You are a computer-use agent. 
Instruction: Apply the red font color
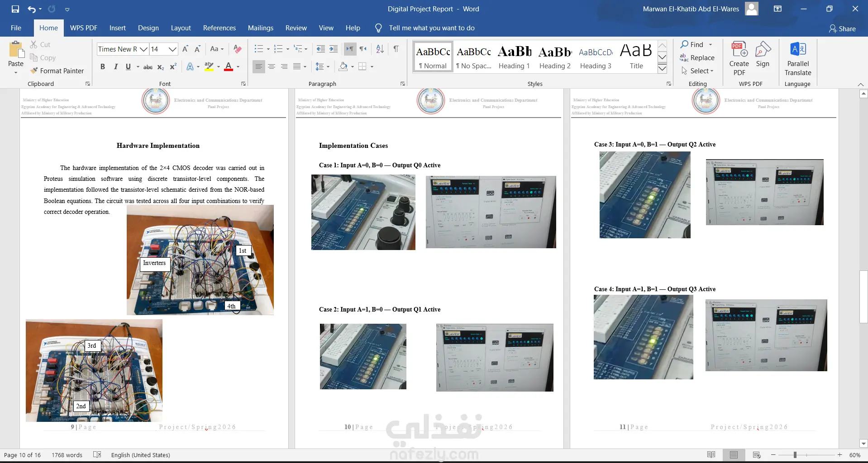point(229,67)
